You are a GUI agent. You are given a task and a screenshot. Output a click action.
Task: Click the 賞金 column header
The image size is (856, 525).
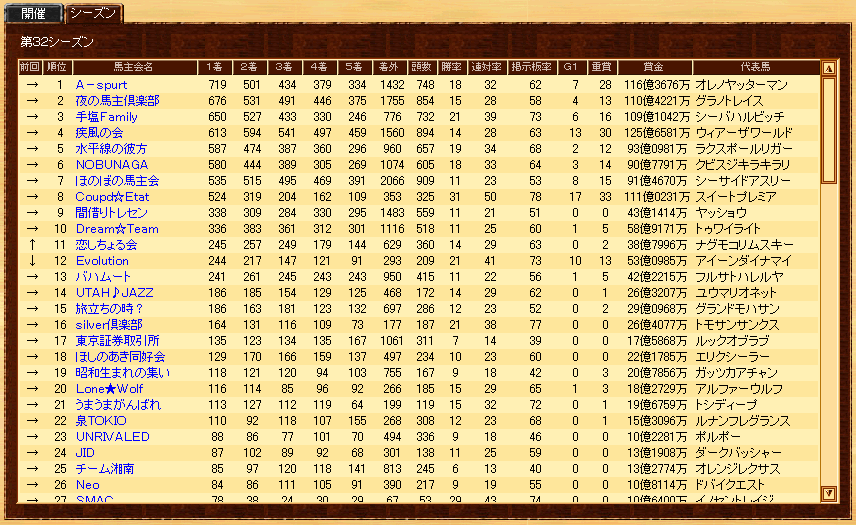[x=654, y=67]
